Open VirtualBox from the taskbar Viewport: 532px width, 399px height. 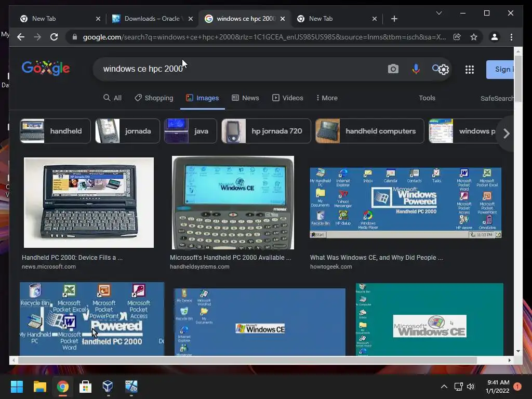tap(108, 387)
